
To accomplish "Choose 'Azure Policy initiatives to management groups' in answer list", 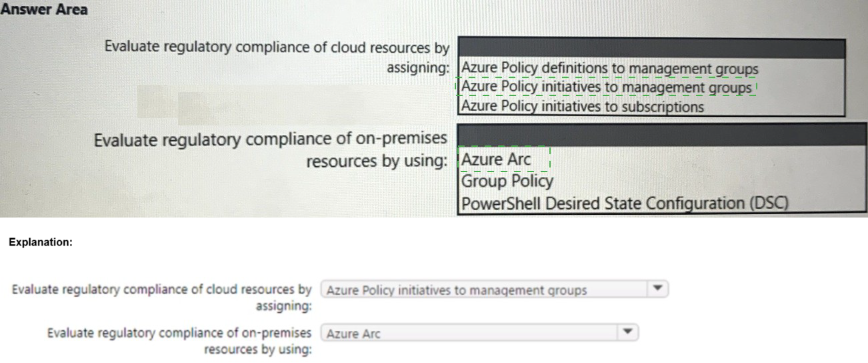I will 606,87.
